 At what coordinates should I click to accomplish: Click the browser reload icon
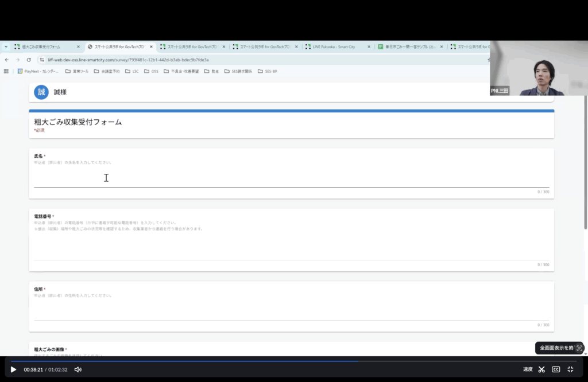[x=29, y=60]
